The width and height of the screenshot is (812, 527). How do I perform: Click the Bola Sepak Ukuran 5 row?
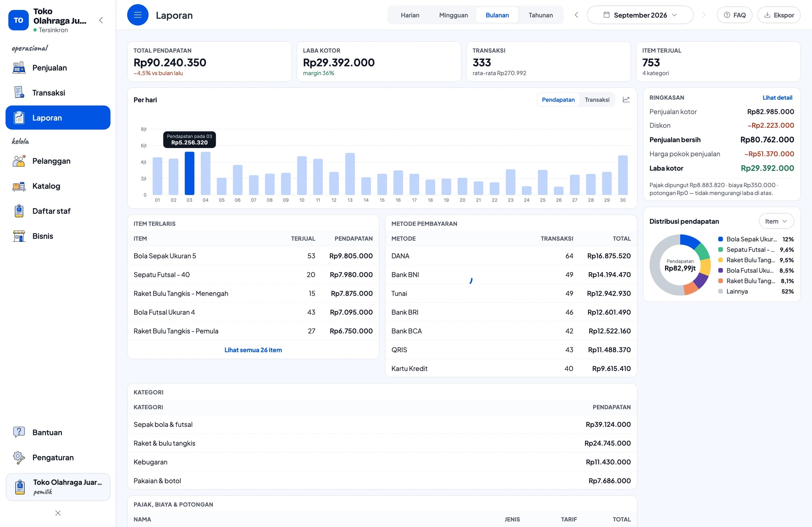coord(253,256)
